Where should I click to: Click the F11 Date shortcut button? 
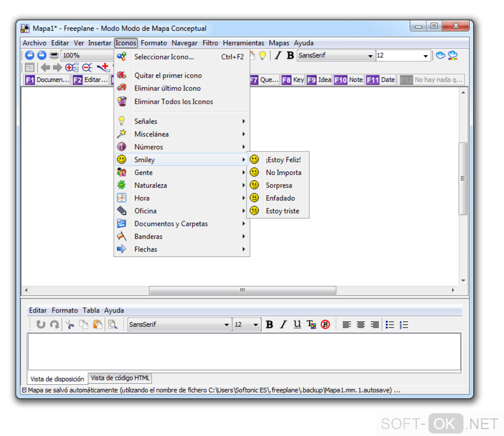coord(380,79)
